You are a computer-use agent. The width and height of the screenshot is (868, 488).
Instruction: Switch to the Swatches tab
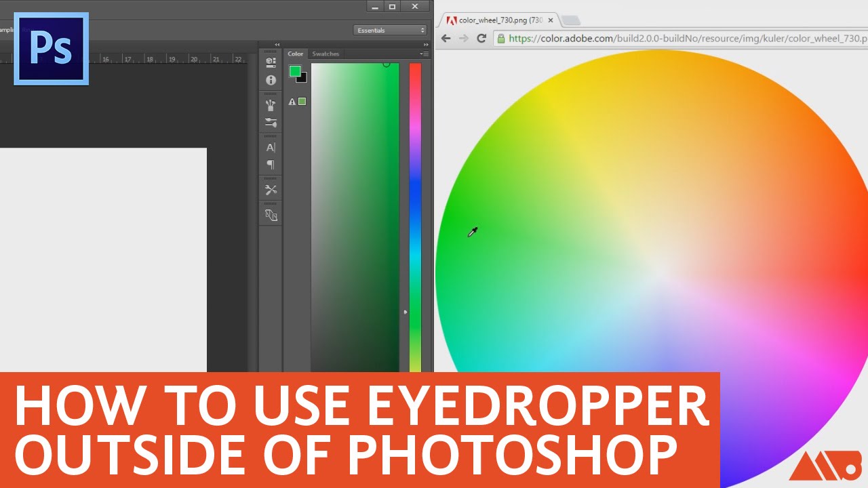click(x=325, y=54)
